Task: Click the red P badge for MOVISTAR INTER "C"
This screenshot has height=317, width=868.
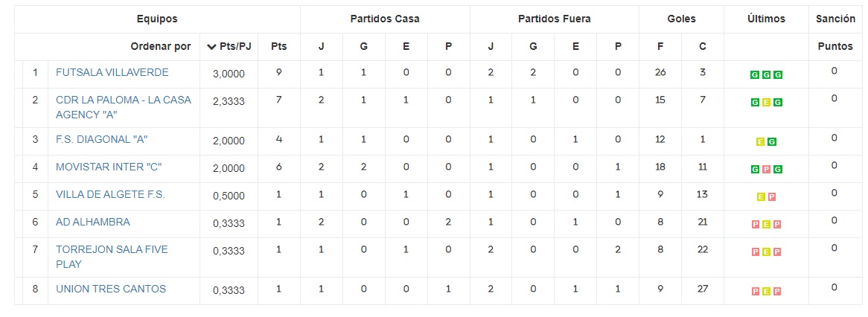Action: [x=766, y=170]
